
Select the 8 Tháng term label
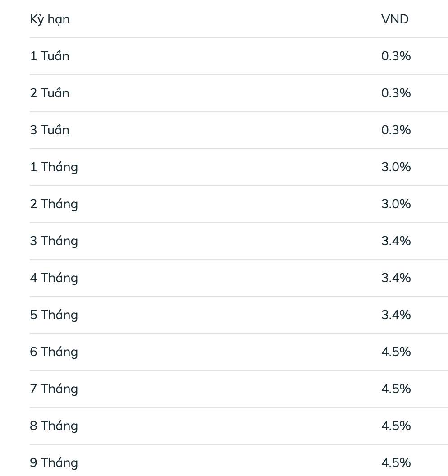click(x=54, y=426)
